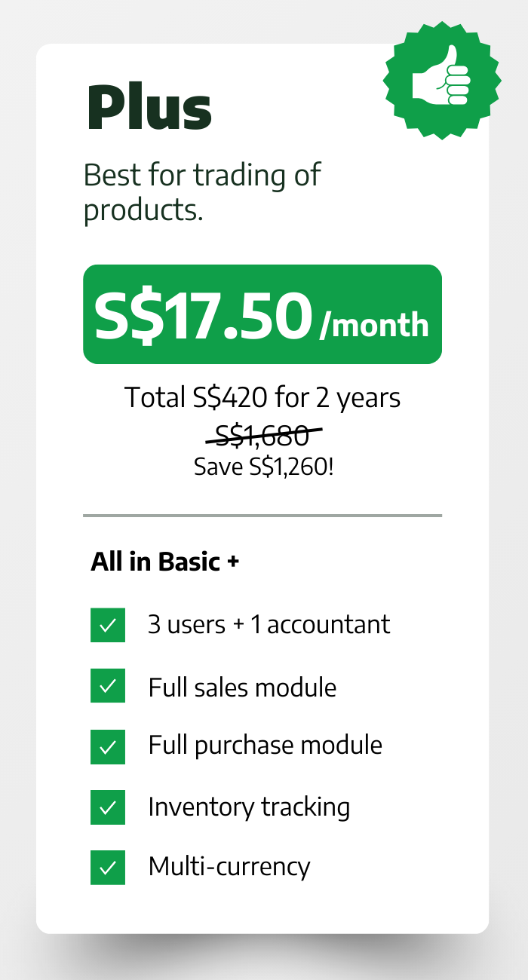Toggle the Inventory tracking checkmark

108,807
